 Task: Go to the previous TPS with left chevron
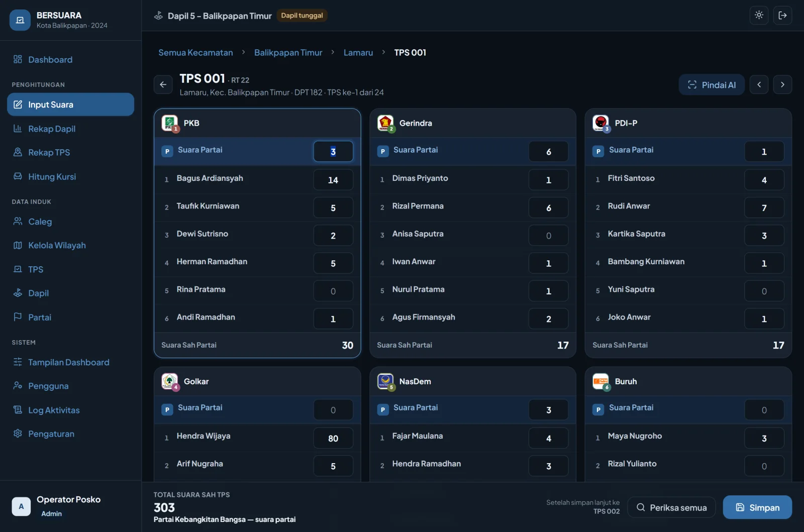[x=759, y=84]
